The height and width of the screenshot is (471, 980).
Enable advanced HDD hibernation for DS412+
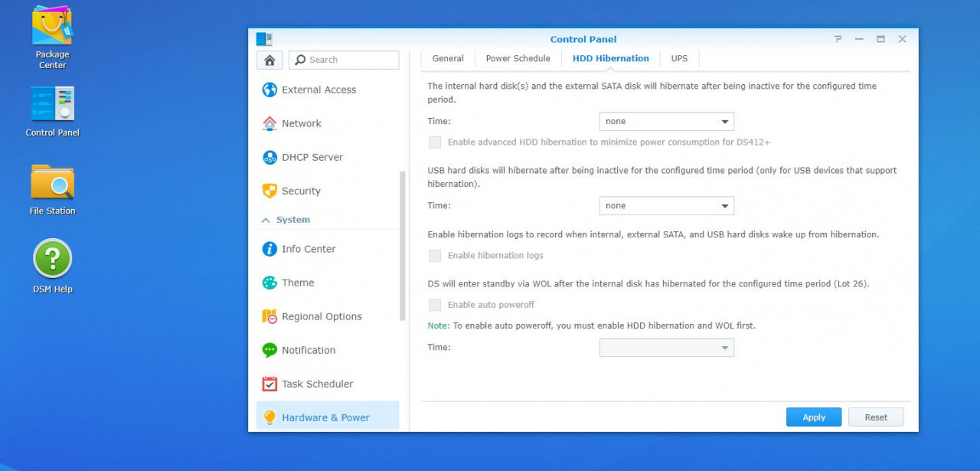click(x=435, y=142)
